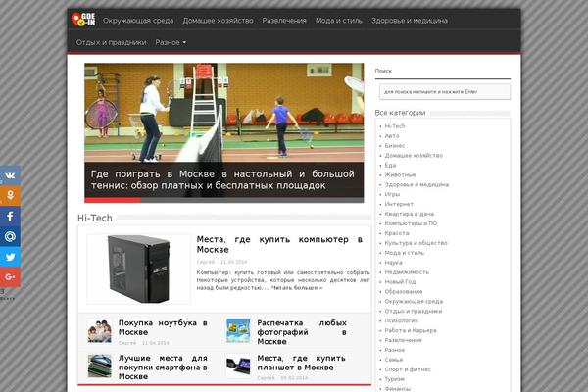Open the Домашее хозяйство menu item
The height and width of the screenshot is (392, 588).
click(218, 21)
